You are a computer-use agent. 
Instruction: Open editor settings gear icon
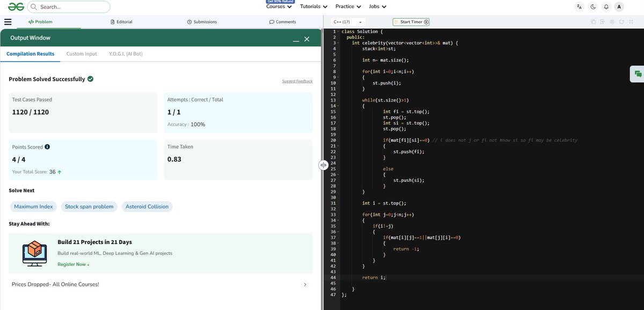pos(612,22)
